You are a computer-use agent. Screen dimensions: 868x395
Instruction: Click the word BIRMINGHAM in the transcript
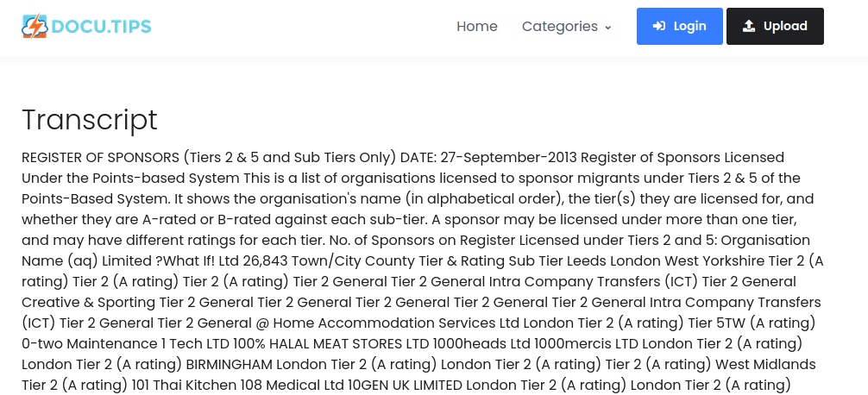[230, 365]
